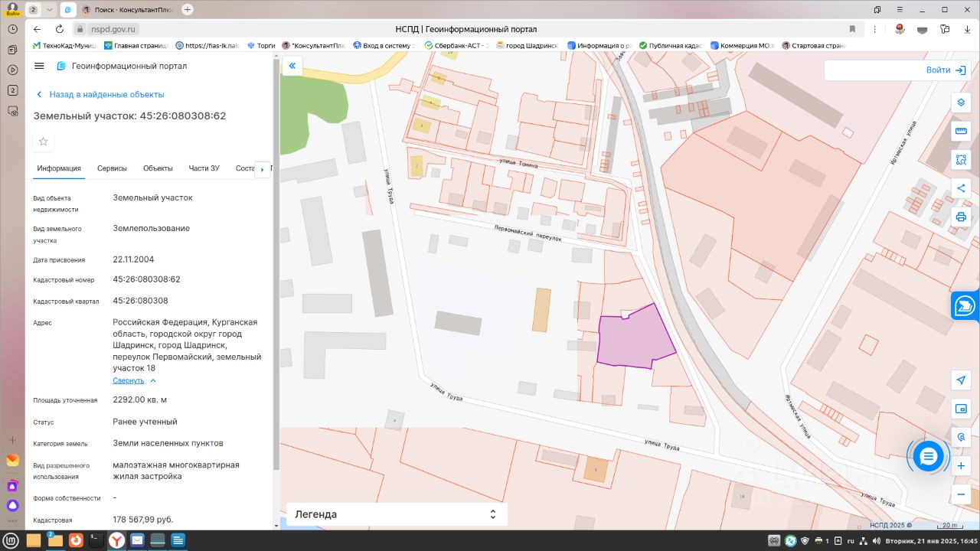The image size is (980, 551).
Task: Zoom out on the map with minus
Action: (x=961, y=494)
